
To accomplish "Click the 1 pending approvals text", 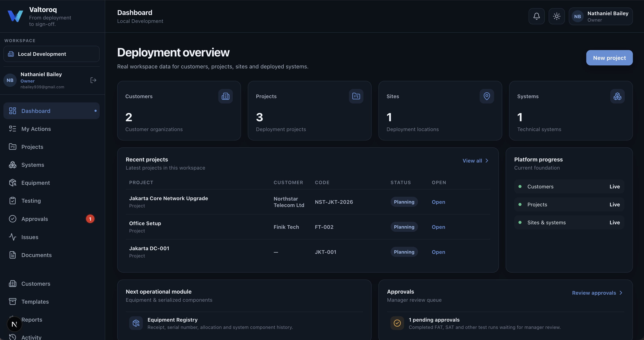I will 434,320.
